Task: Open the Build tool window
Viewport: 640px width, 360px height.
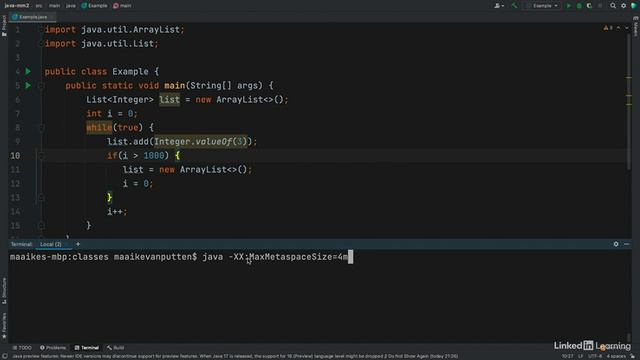Action: click(116, 348)
